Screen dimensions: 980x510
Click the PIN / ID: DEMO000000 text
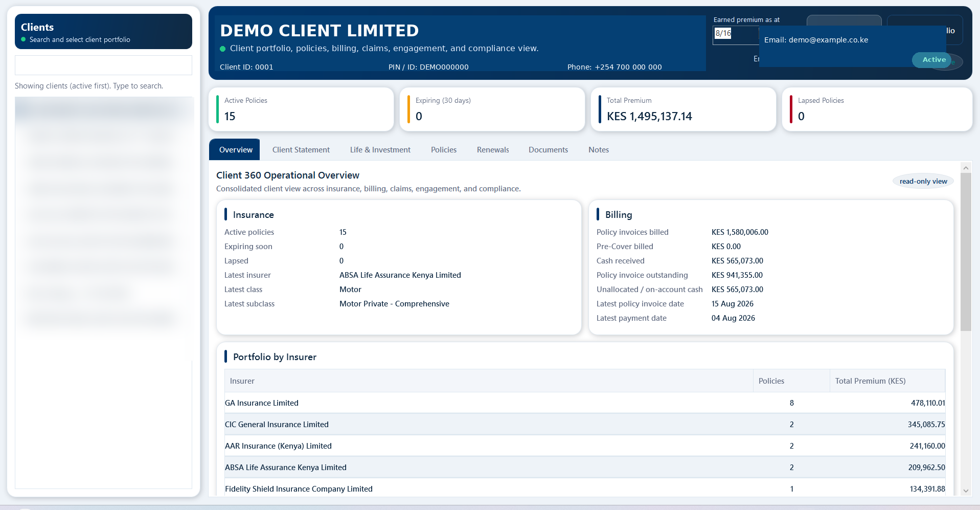coord(428,67)
